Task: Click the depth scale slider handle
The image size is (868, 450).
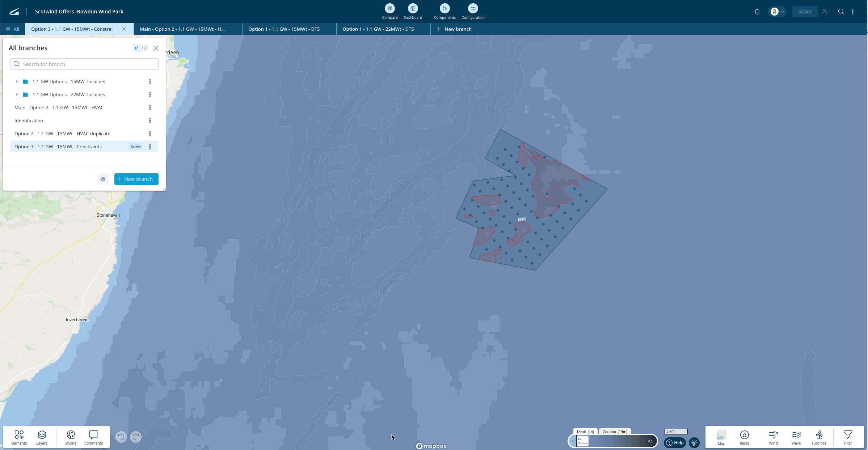Action: coord(582,441)
